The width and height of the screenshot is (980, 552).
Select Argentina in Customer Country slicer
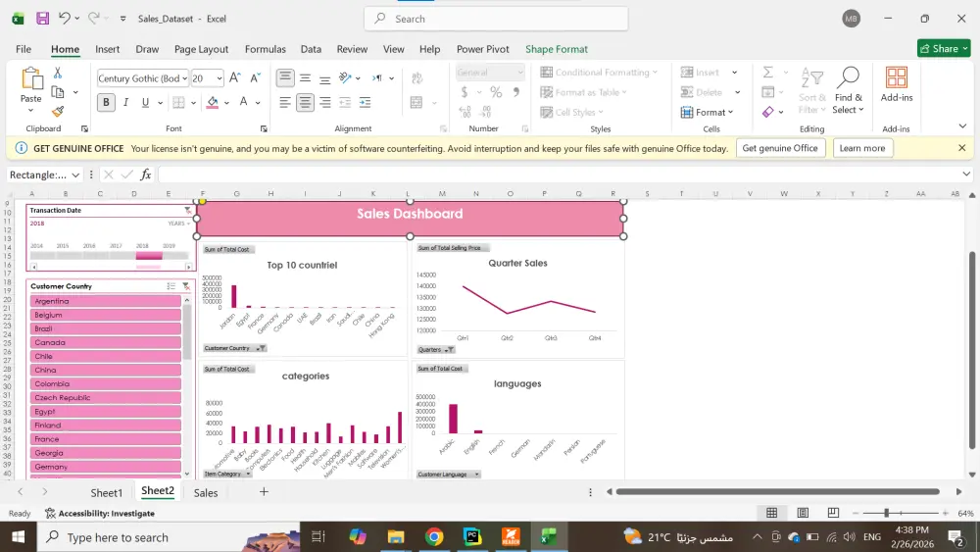(106, 301)
